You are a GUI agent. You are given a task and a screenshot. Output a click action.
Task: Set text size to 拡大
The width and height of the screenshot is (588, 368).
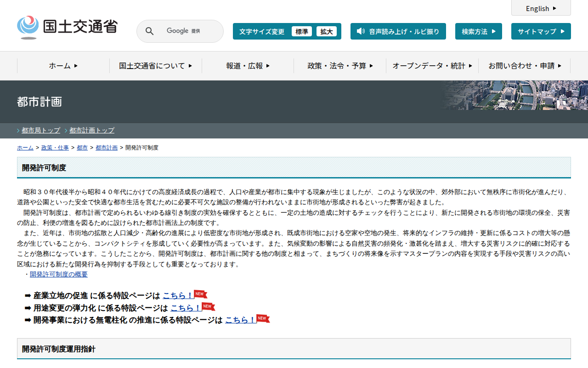[x=327, y=31]
